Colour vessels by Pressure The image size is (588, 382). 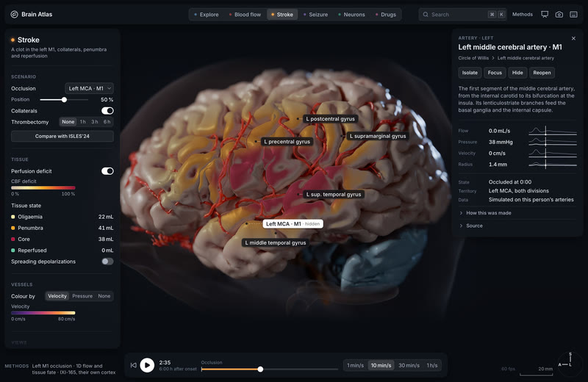point(82,296)
